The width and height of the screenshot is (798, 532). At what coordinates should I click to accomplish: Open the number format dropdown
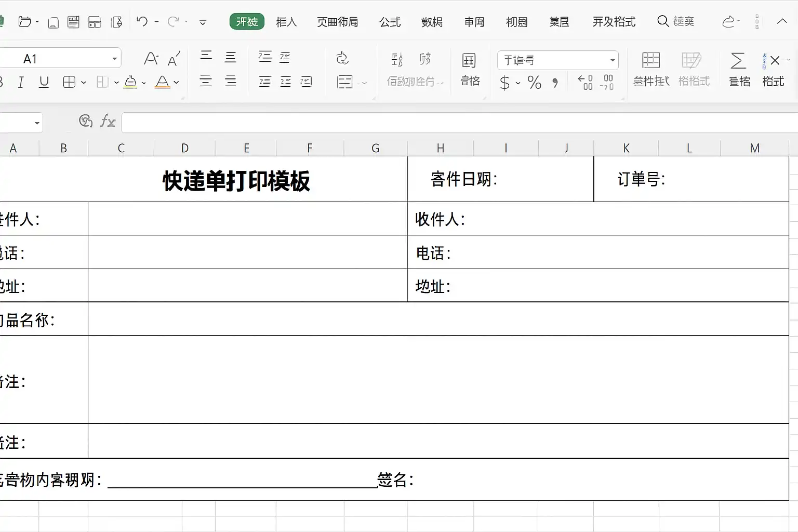[613, 60]
